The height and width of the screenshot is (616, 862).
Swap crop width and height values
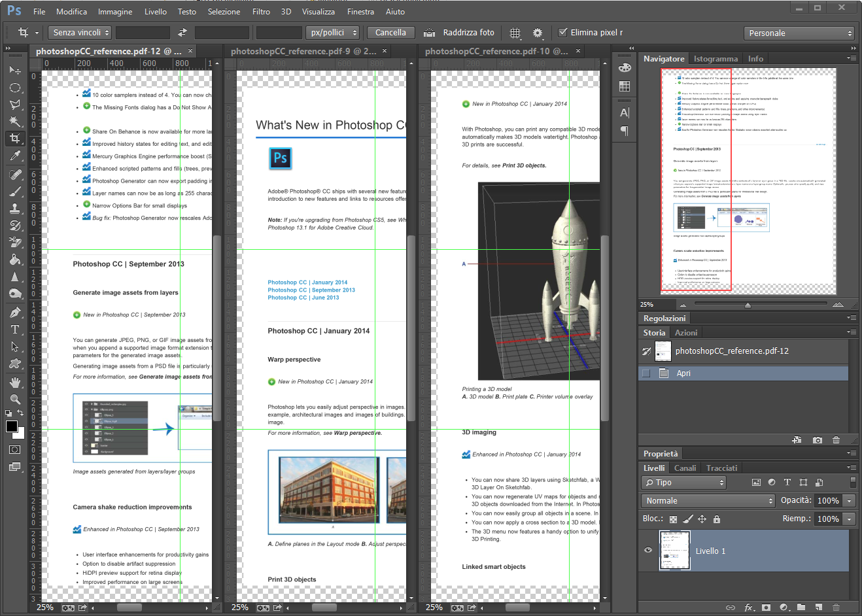pyautogui.click(x=182, y=33)
